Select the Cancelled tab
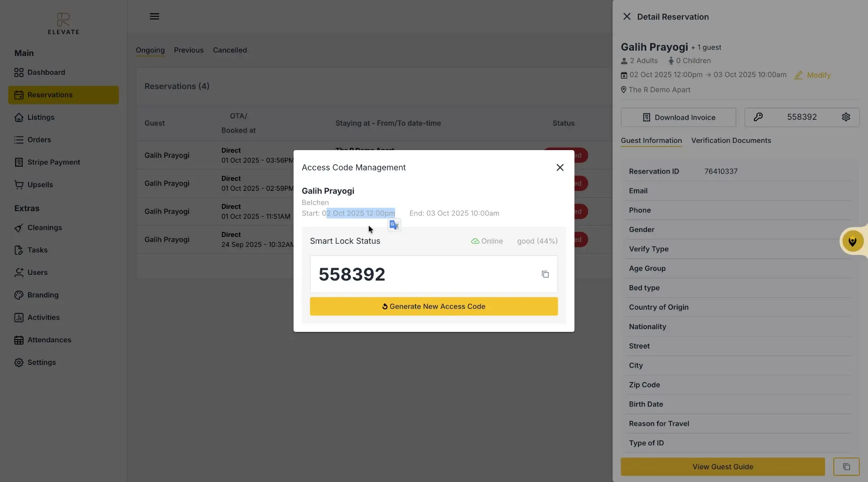 [230, 50]
